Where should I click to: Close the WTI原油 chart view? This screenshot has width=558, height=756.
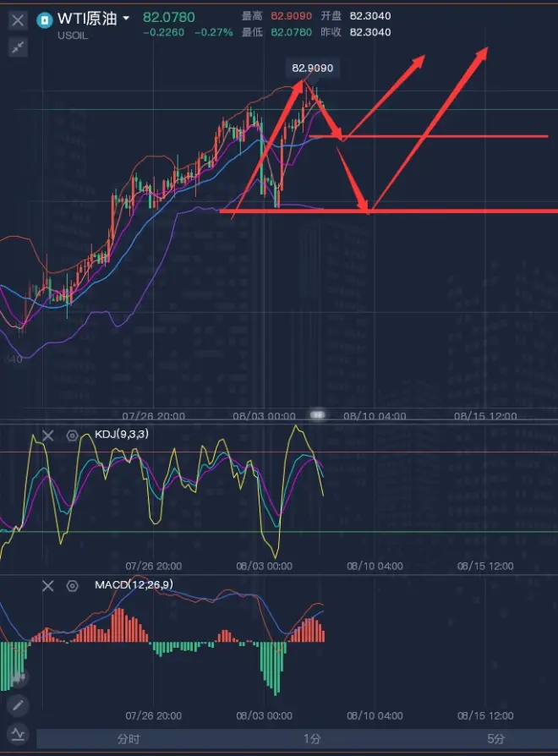pyautogui.click(x=17, y=19)
